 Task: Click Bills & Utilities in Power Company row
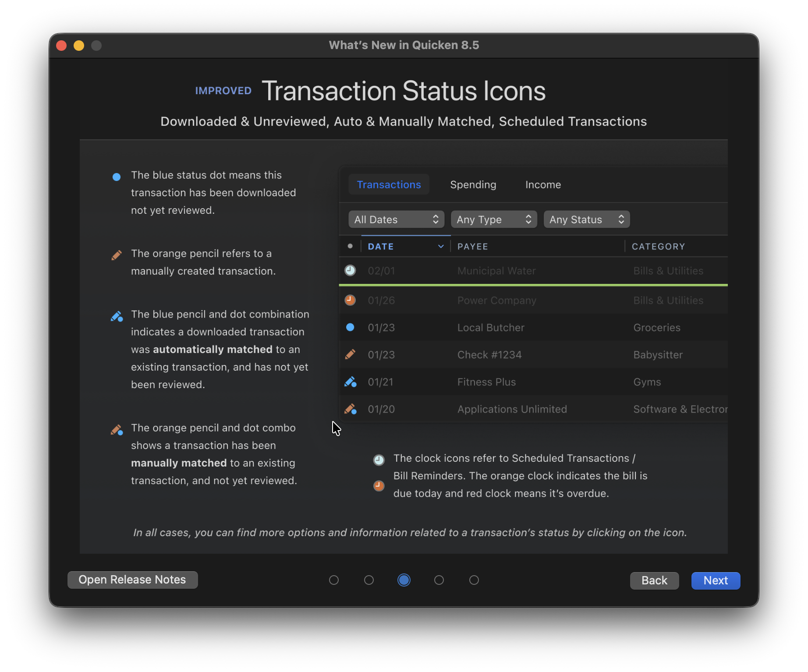(668, 301)
